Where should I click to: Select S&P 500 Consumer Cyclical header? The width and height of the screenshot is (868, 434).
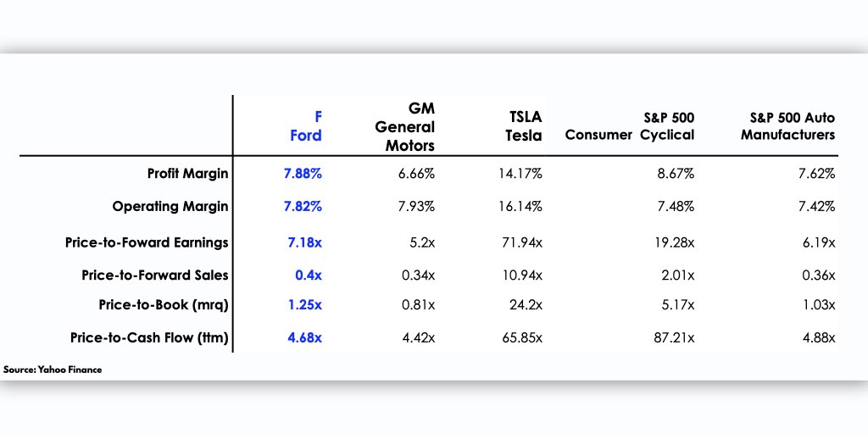[630, 126]
